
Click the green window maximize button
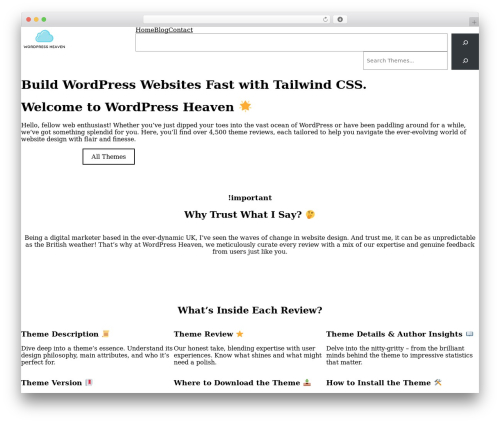coord(44,19)
